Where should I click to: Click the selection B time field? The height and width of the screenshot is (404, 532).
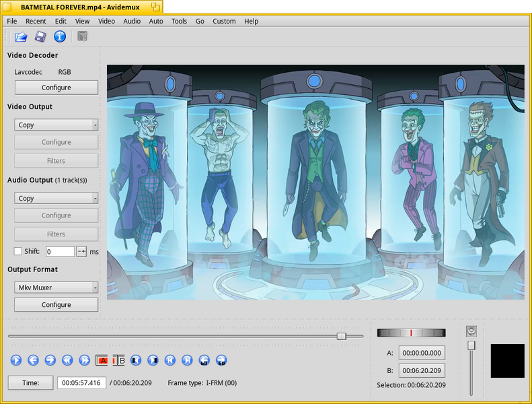point(422,370)
